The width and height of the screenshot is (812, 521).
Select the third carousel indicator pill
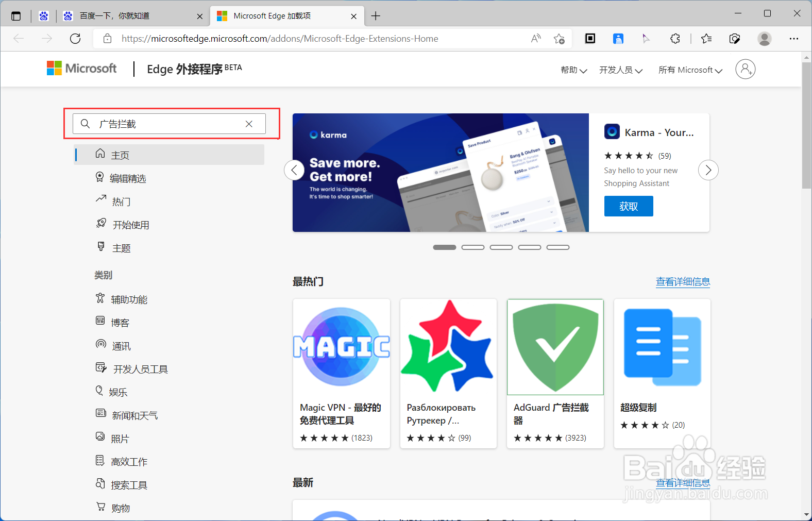[501, 247]
